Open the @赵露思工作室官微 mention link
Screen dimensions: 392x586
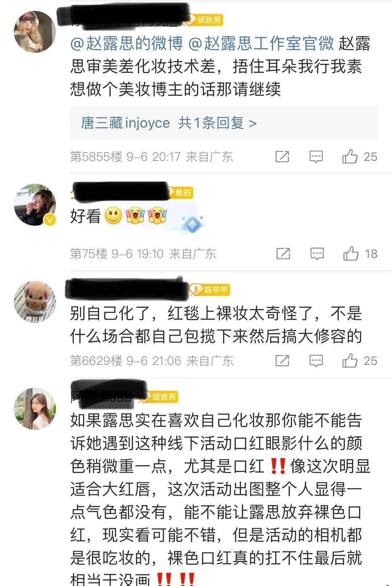pyautogui.click(x=261, y=43)
